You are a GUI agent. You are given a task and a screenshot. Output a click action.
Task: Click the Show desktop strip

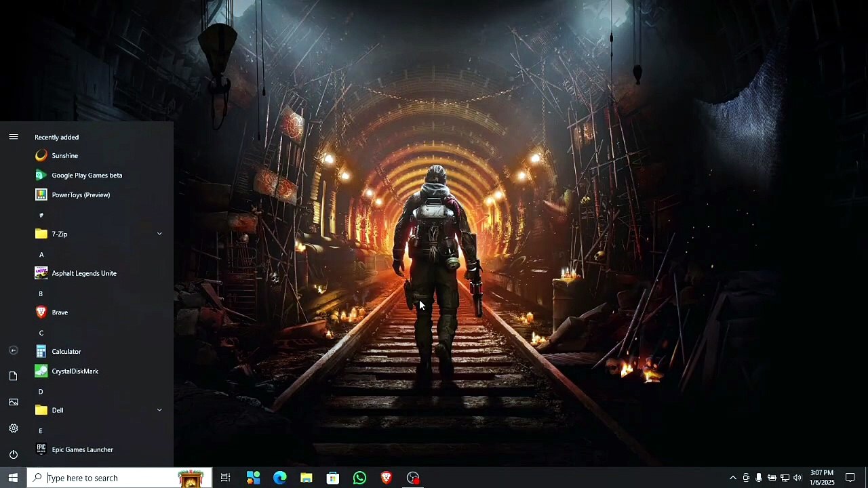[x=866, y=478]
